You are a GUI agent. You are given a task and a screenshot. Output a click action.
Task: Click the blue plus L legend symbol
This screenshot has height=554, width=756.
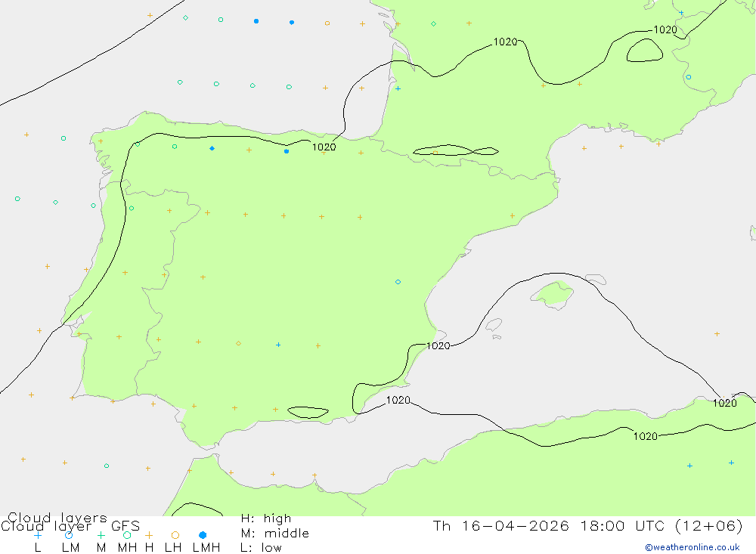[x=38, y=535]
